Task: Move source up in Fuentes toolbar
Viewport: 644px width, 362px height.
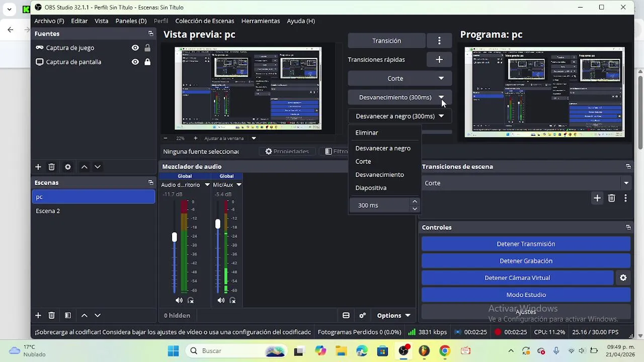Action: [x=84, y=167]
